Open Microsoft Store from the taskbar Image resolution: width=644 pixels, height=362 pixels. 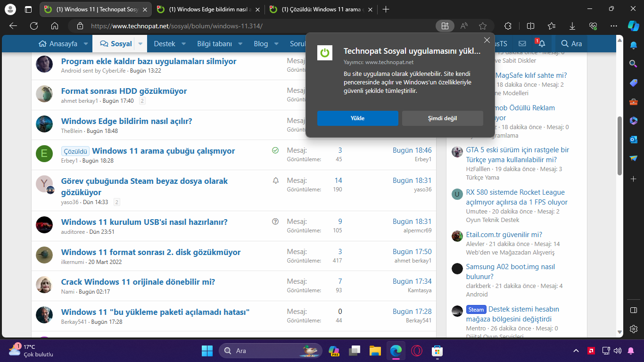[x=437, y=351]
